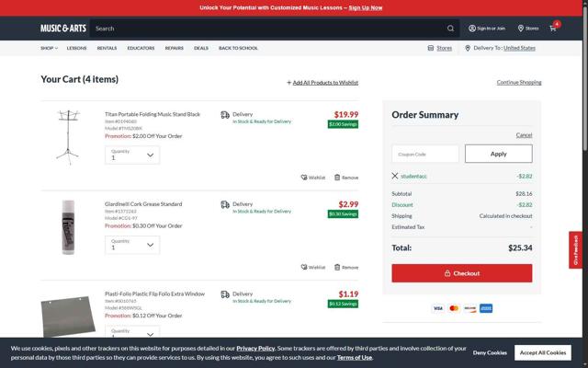Screen dimensions: 588x368
Task: Click the Apply coupon button
Action: (498, 154)
